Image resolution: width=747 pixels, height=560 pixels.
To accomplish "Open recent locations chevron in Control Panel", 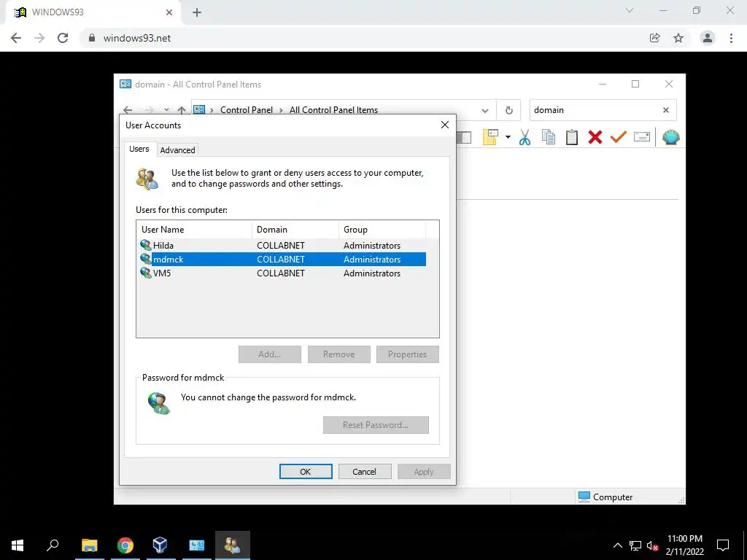I will click(x=166, y=110).
